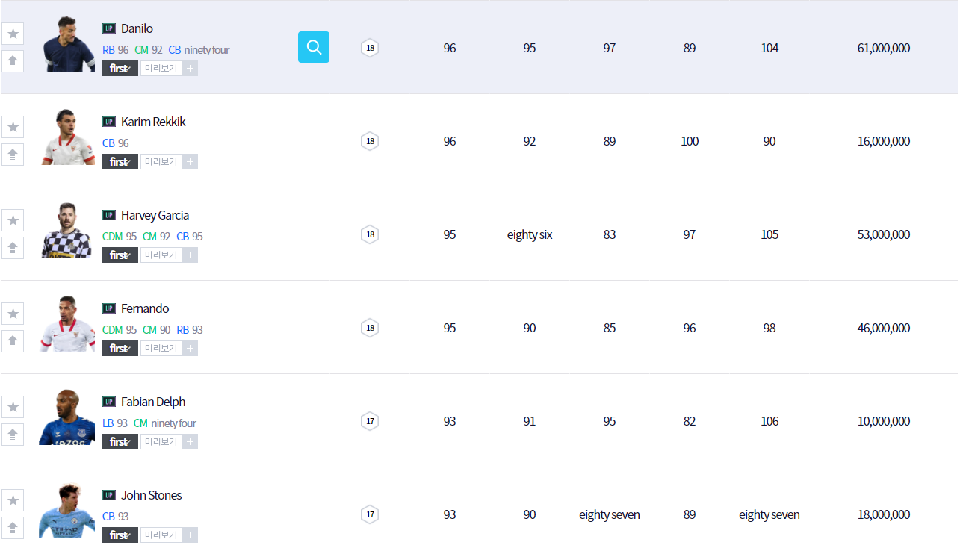Click the upload arrow icon beside Fernando
Image resolution: width=960 pixels, height=560 pixels.
coord(13,340)
